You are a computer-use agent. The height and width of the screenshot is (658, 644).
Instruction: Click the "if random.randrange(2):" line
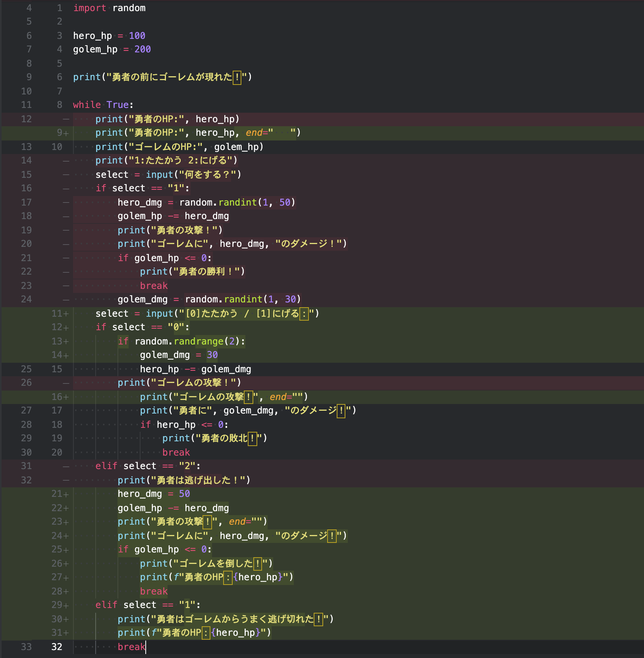point(181,341)
